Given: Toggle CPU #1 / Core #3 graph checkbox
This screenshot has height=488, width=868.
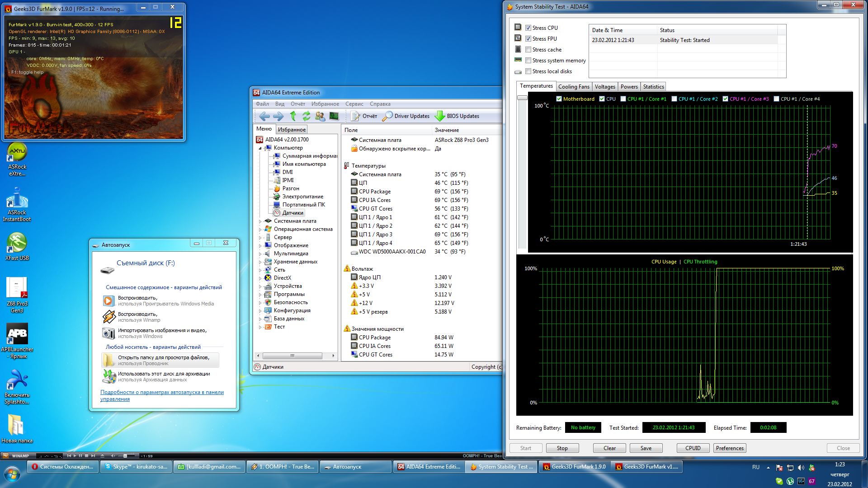Looking at the screenshot, I should 725,99.
